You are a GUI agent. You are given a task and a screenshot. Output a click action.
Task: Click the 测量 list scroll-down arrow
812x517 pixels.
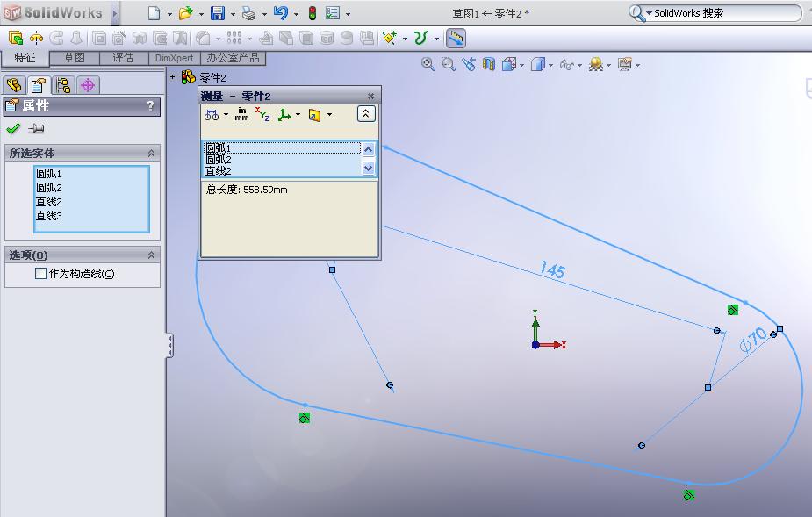click(368, 168)
